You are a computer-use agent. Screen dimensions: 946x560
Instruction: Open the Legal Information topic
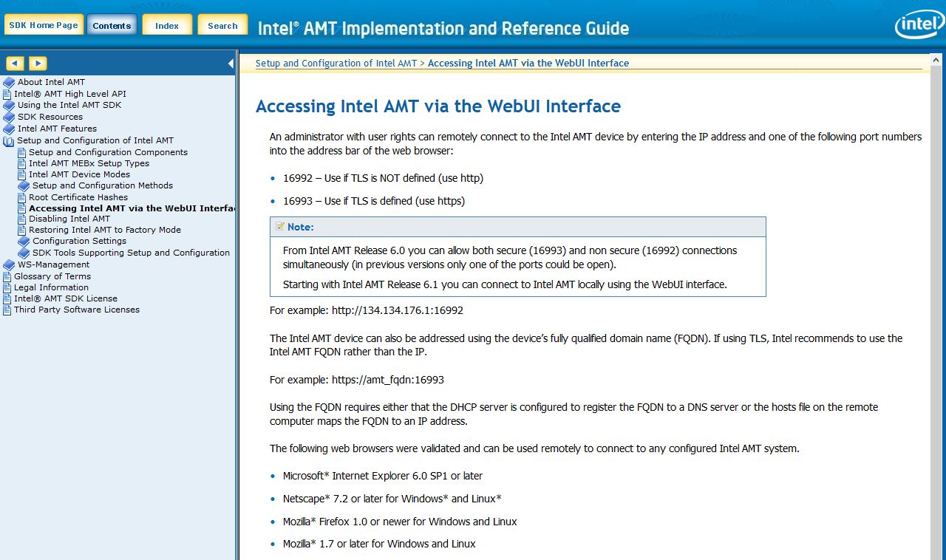pyautogui.click(x=51, y=287)
